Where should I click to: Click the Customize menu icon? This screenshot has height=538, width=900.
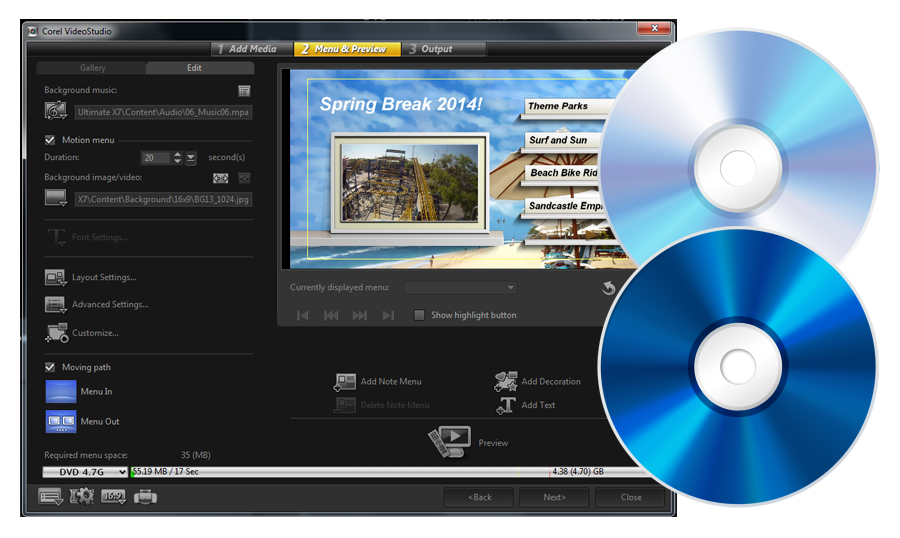[55, 332]
